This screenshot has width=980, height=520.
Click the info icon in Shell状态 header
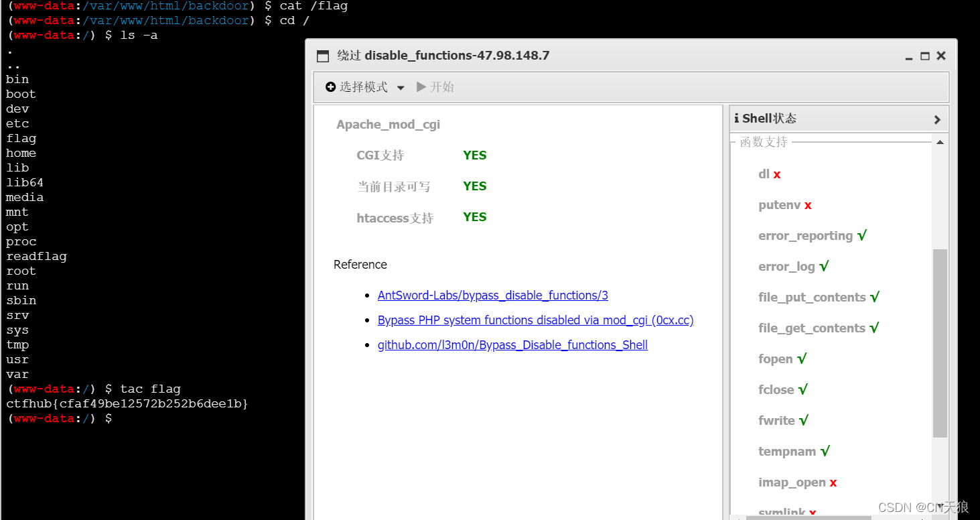point(737,119)
